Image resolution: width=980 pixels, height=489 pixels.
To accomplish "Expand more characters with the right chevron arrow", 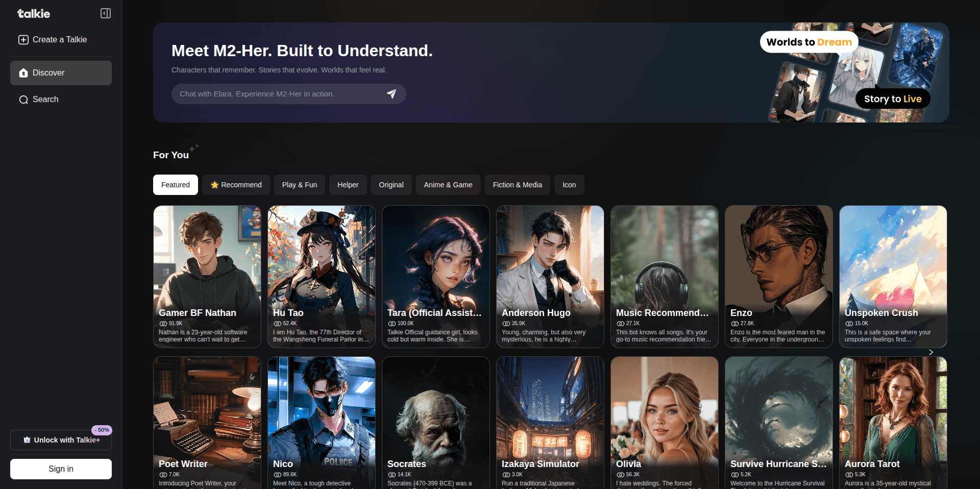I will tap(930, 352).
